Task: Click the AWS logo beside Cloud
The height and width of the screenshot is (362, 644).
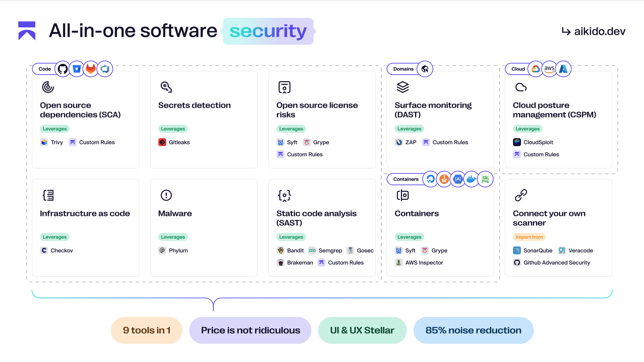Action: [549, 69]
